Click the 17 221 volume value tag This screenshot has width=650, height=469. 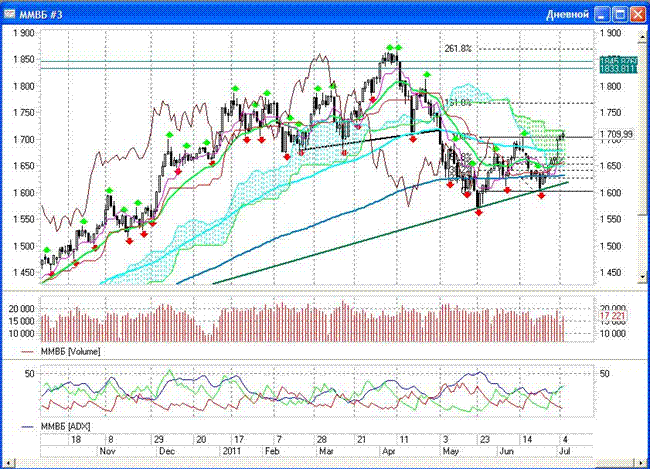click(x=612, y=316)
